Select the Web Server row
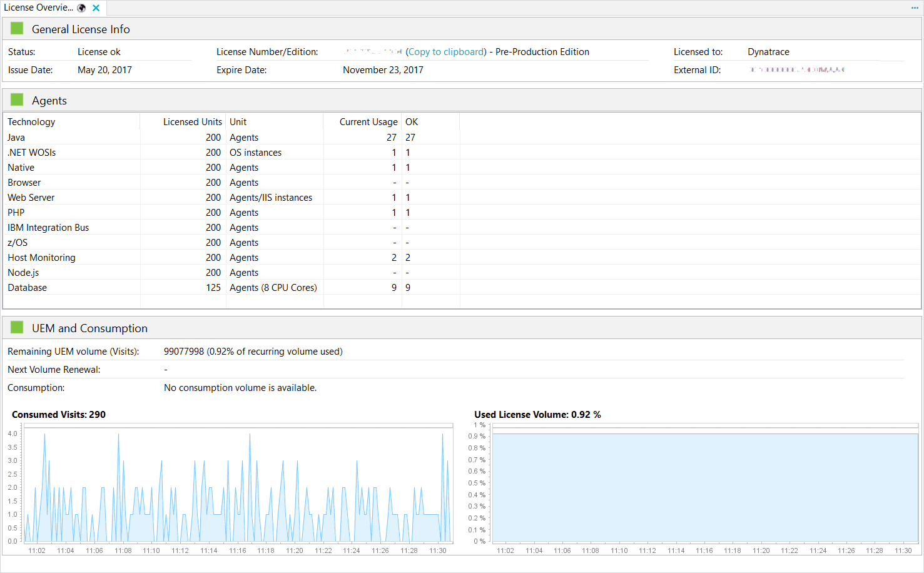Viewport: 924px width, 573px height. (x=462, y=198)
